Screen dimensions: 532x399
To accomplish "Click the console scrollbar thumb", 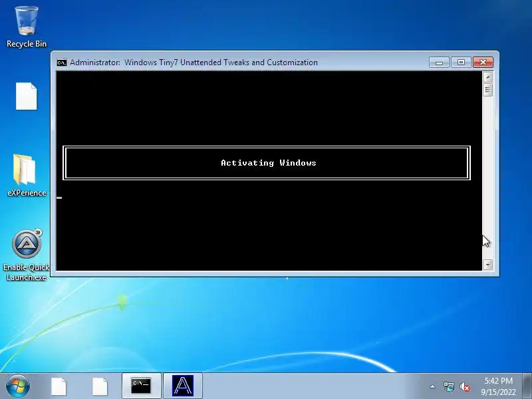I will 487,90.
